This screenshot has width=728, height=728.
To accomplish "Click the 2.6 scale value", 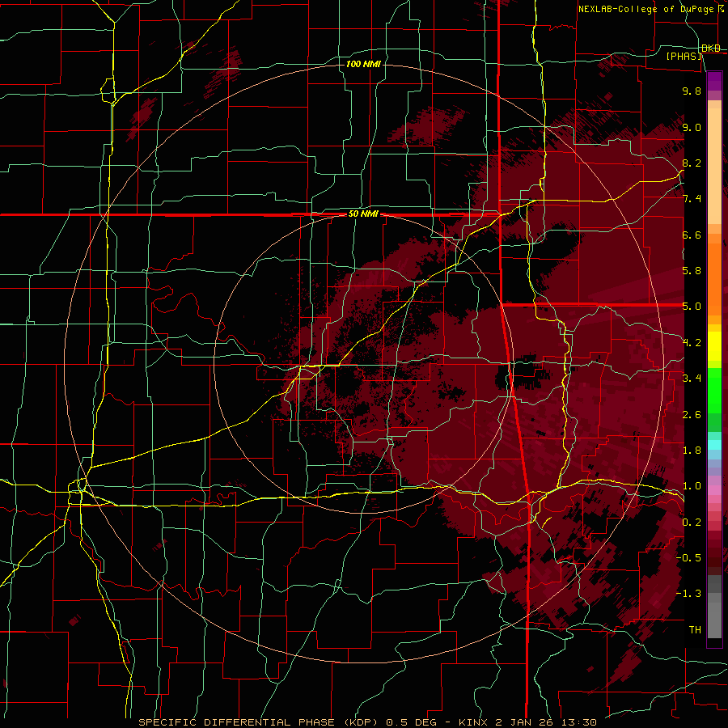I will click(692, 414).
